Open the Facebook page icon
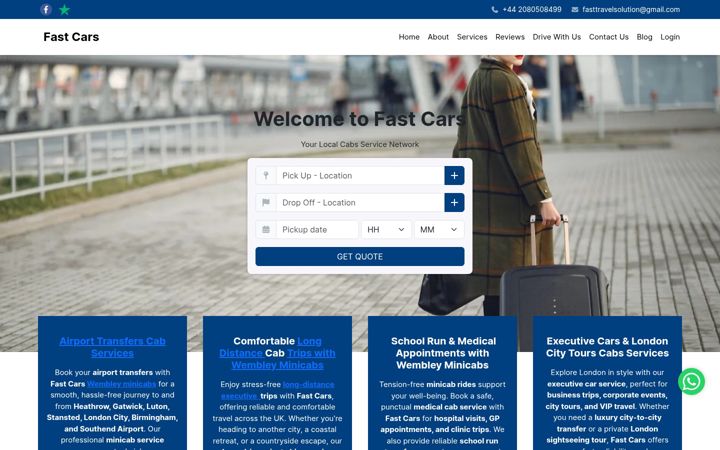720x450 pixels. point(46,9)
